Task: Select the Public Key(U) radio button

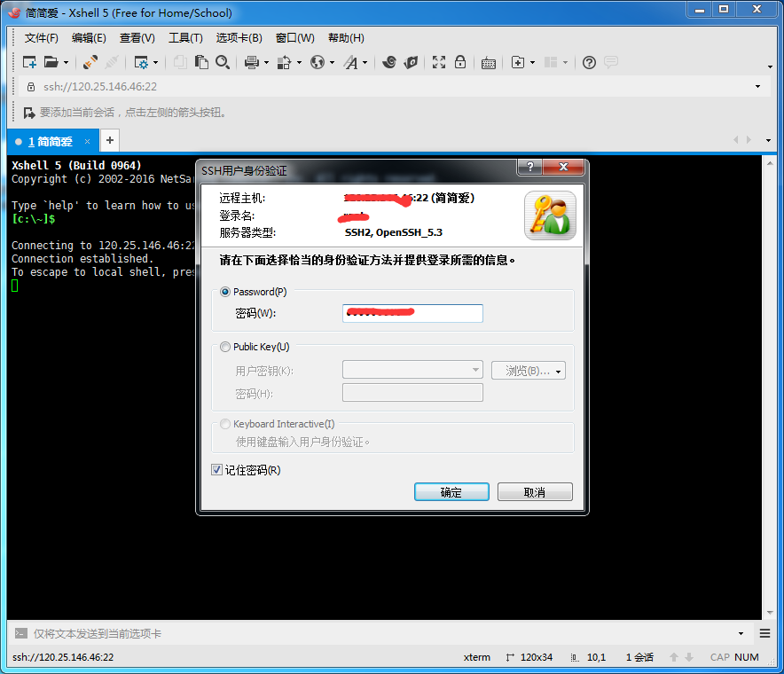Action: (x=225, y=347)
